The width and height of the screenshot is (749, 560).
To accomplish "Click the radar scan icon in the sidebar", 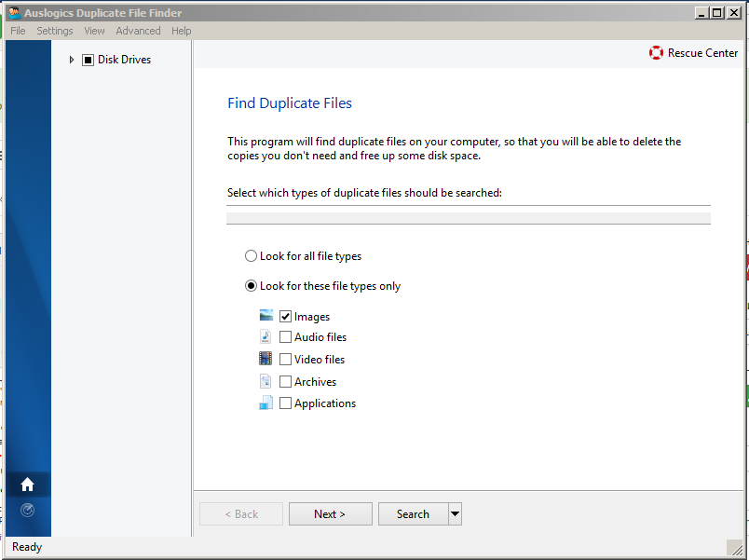I will pyautogui.click(x=27, y=511).
